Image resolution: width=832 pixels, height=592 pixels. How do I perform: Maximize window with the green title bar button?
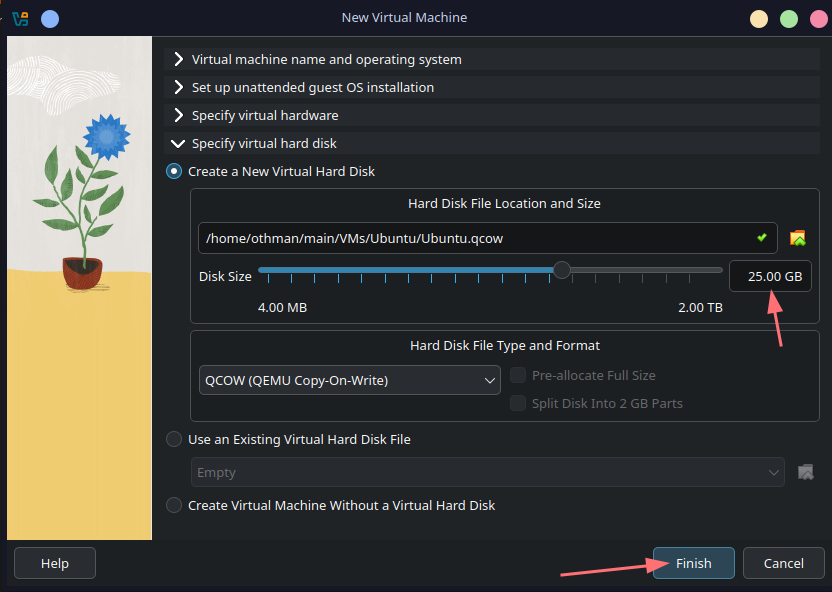789,18
